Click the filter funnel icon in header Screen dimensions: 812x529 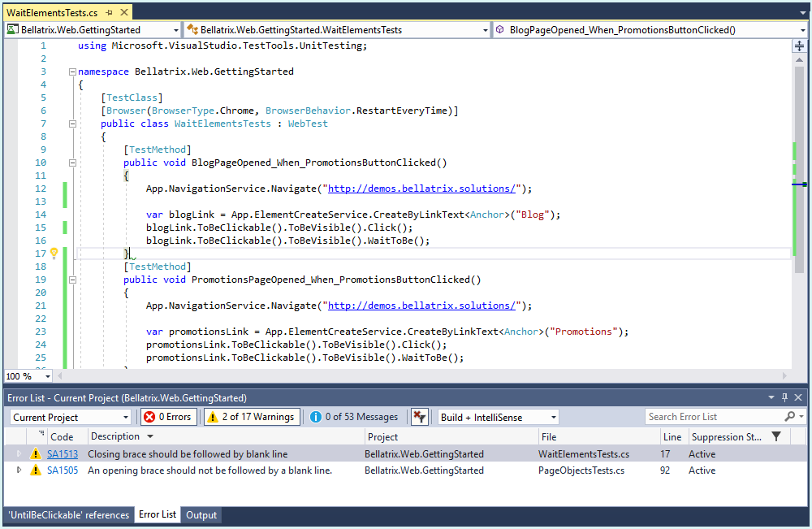pos(776,437)
